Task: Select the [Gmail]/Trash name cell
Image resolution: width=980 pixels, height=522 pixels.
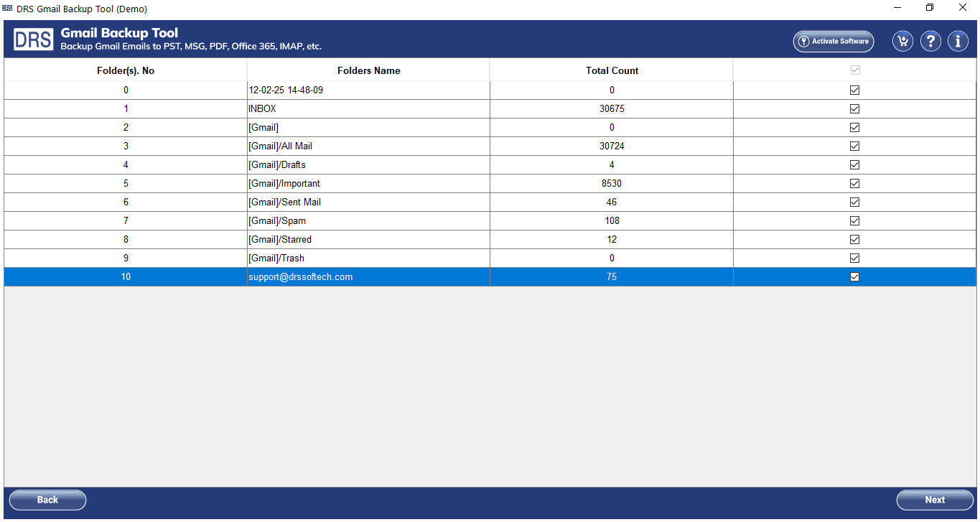Action: 368,258
